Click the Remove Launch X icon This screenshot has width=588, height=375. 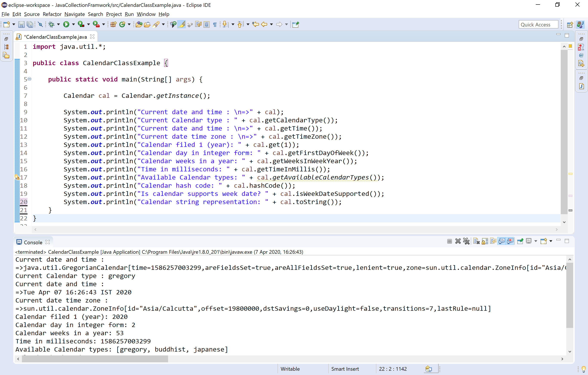pyautogui.click(x=458, y=241)
